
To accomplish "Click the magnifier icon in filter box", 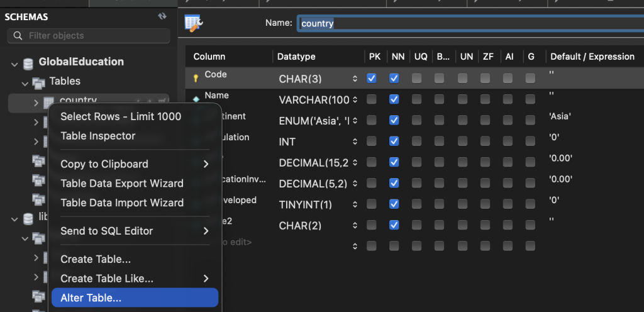I will coord(18,36).
